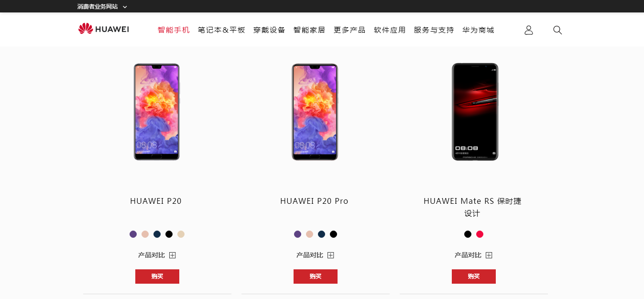Click 购买 button under HUAWEI P20 Pro
The width and height of the screenshot is (644, 299).
(x=316, y=277)
